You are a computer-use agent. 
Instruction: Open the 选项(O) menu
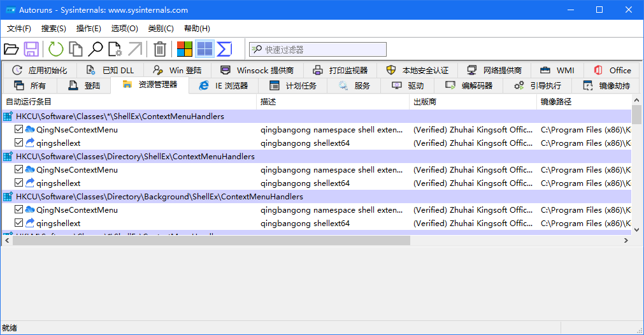tap(124, 28)
